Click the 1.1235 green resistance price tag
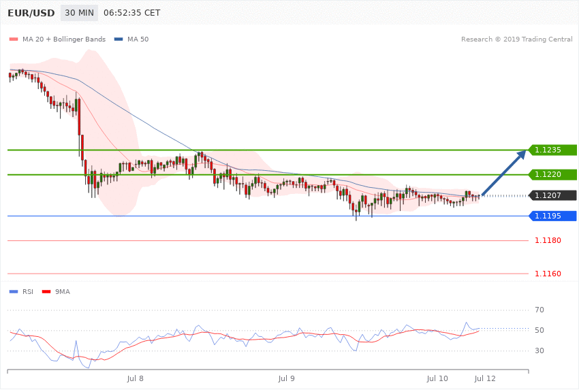579x392 pixels. tap(552, 150)
